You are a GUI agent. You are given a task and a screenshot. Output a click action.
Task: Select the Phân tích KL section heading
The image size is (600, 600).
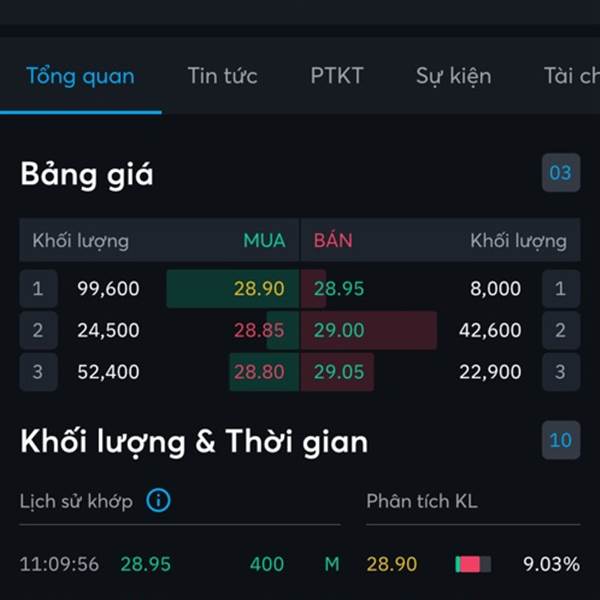tap(422, 501)
